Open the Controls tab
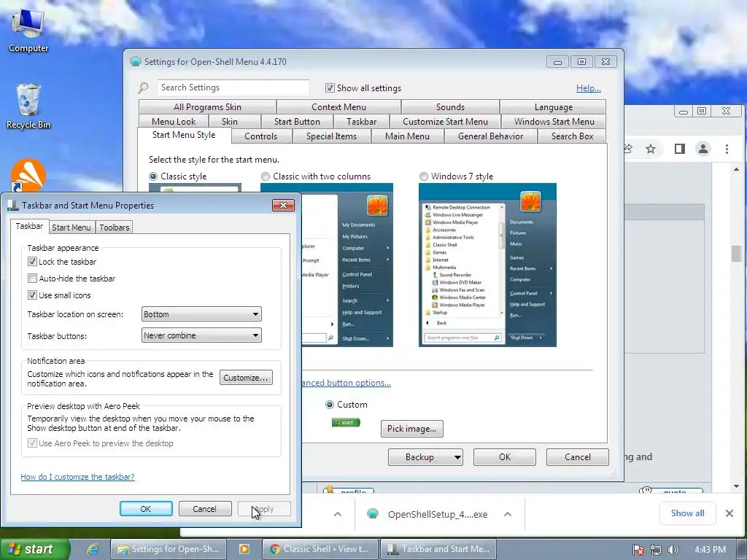The width and height of the screenshot is (747, 560). tap(260, 136)
